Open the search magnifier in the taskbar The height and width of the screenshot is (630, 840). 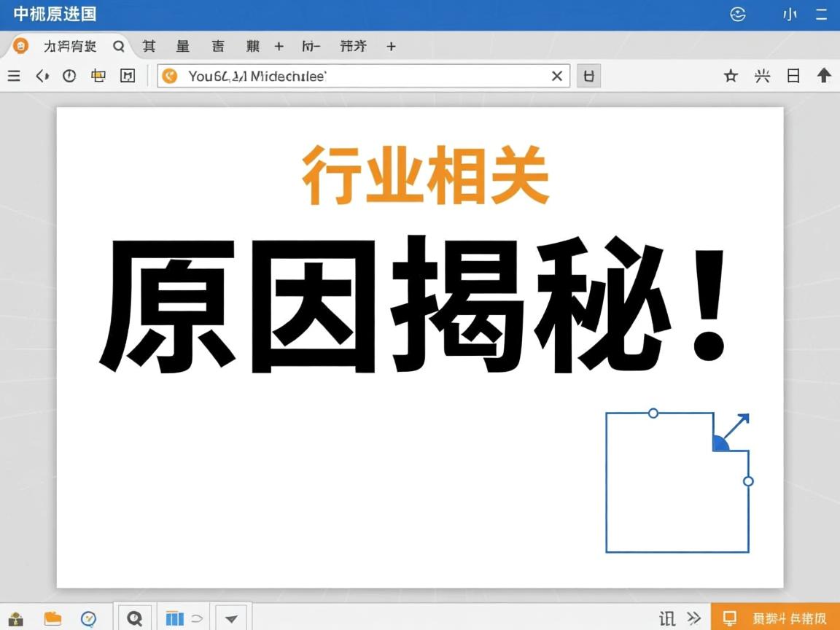tap(135, 617)
